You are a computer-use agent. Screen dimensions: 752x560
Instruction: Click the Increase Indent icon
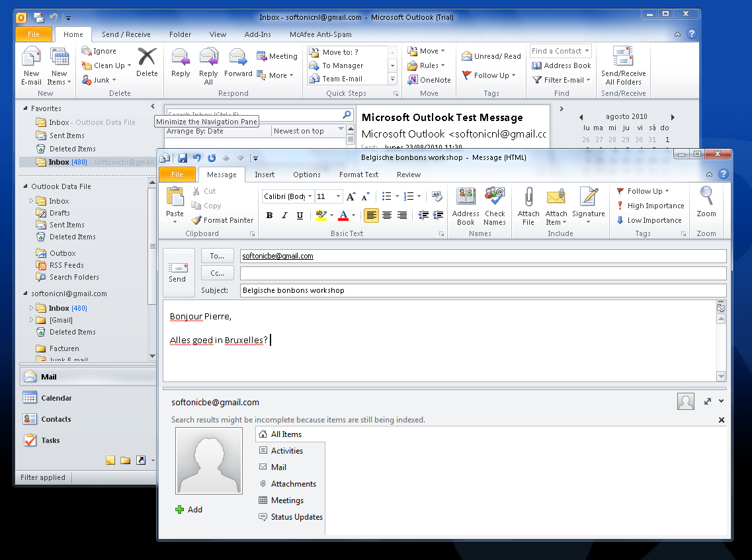coord(438,216)
